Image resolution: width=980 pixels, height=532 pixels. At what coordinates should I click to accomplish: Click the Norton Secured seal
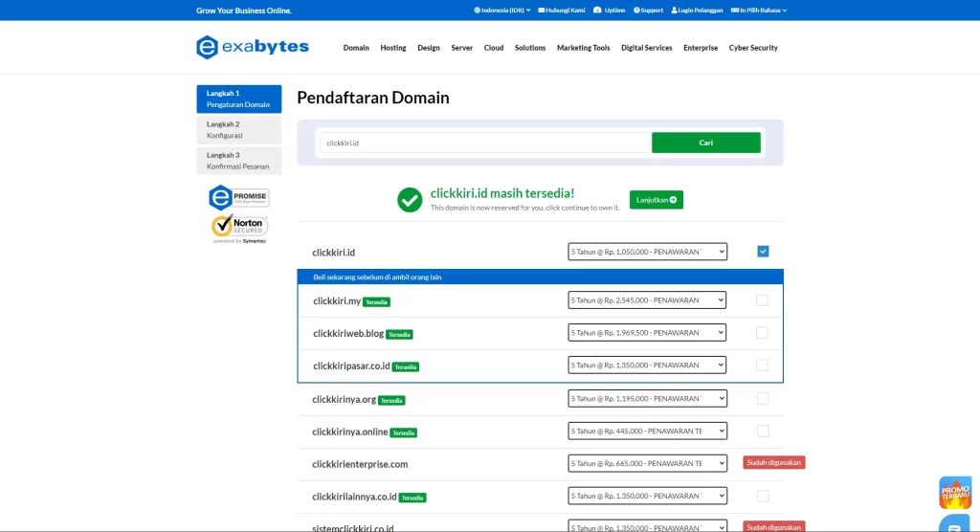pos(239,228)
